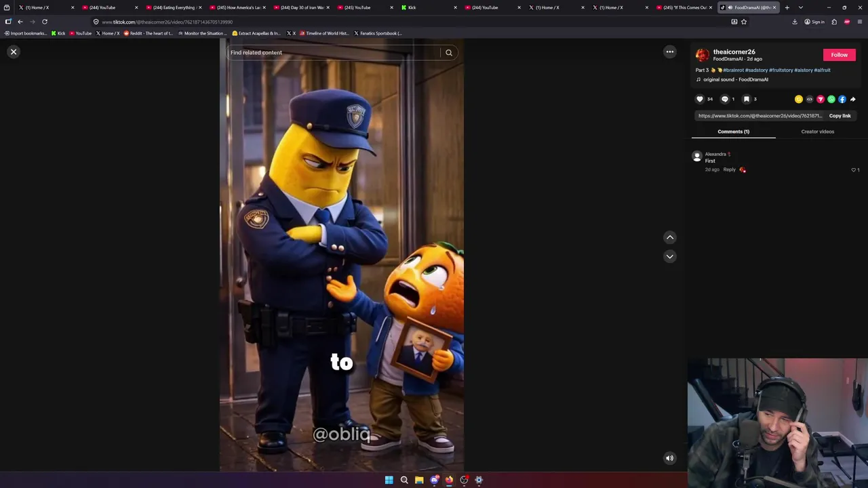Open a new browser tab
Image resolution: width=868 pixels, height=488 pixels.
click(x=787, y=7)
